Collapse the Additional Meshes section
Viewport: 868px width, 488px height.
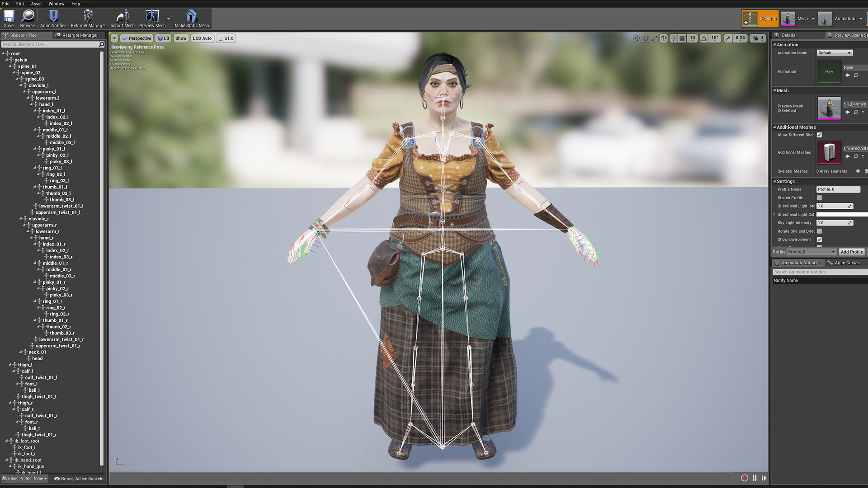pos(774,127)
